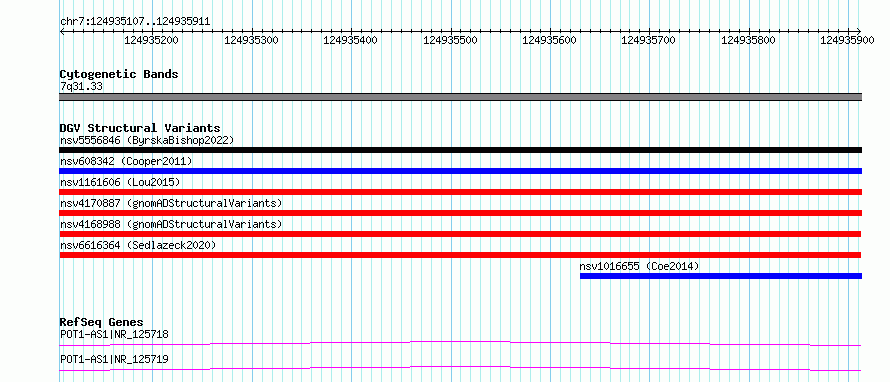890x382 pixels.
Task: Select ruler position 124935300
Action: (251, 40)
